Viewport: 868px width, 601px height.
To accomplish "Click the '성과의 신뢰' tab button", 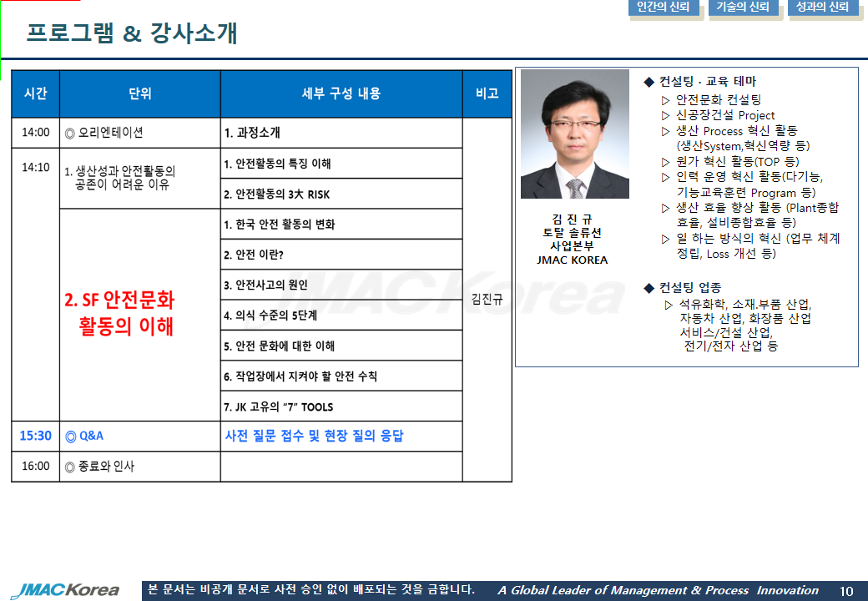I will tap(823, 8).
